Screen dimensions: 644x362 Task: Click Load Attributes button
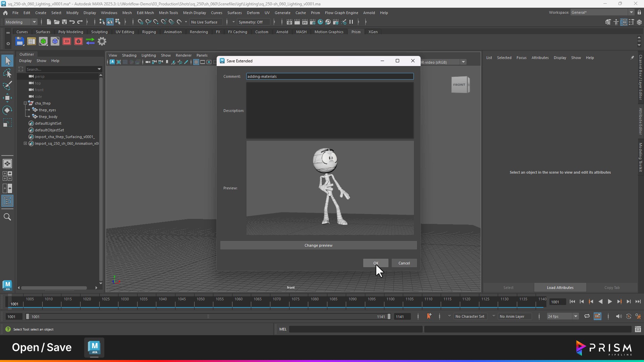click(x=560, y=288)
